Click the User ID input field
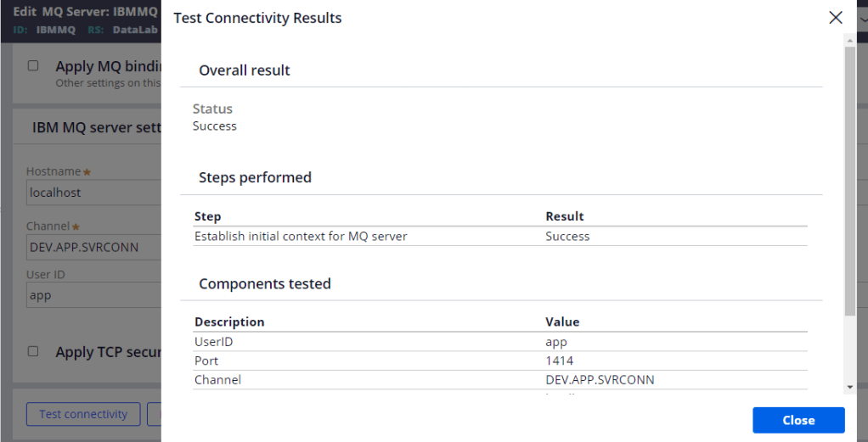The height and width of the screenshot is (442, 868). tap(93, 295)
